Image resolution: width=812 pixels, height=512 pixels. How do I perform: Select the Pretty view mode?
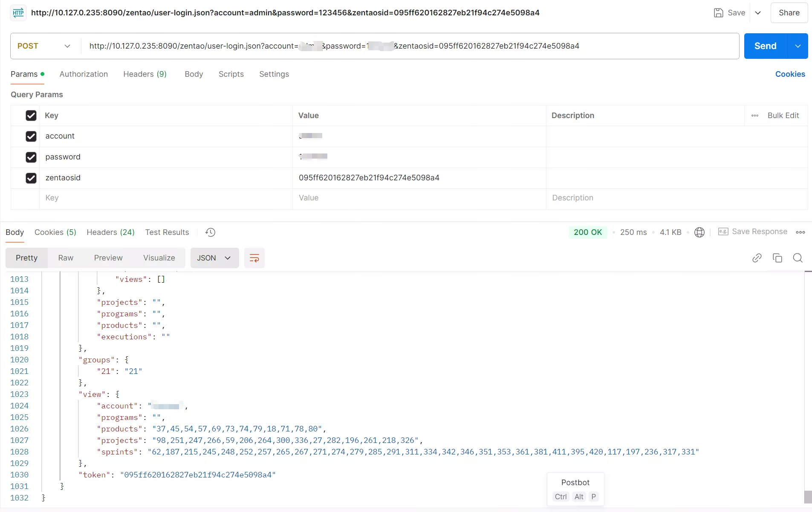[x=26, y=258]
